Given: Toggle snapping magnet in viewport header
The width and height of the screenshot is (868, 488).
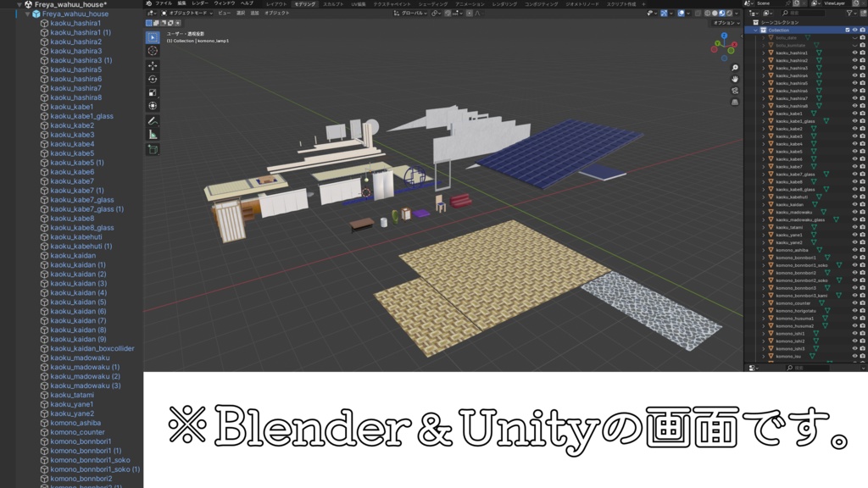Looking at the screenshot, I should coord(448,13).
